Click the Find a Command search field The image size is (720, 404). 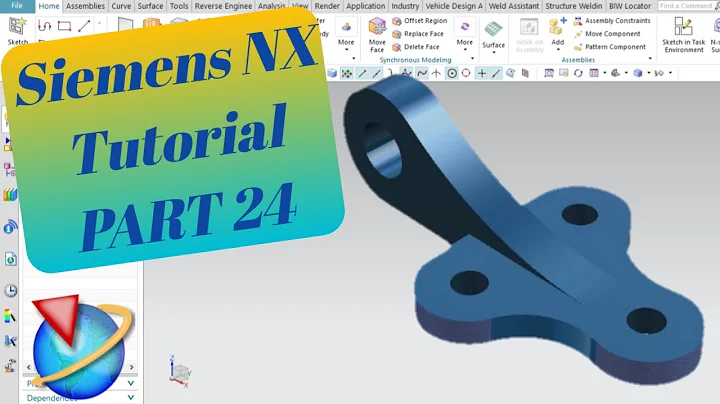pyautogui.click(x=688, y=6)
